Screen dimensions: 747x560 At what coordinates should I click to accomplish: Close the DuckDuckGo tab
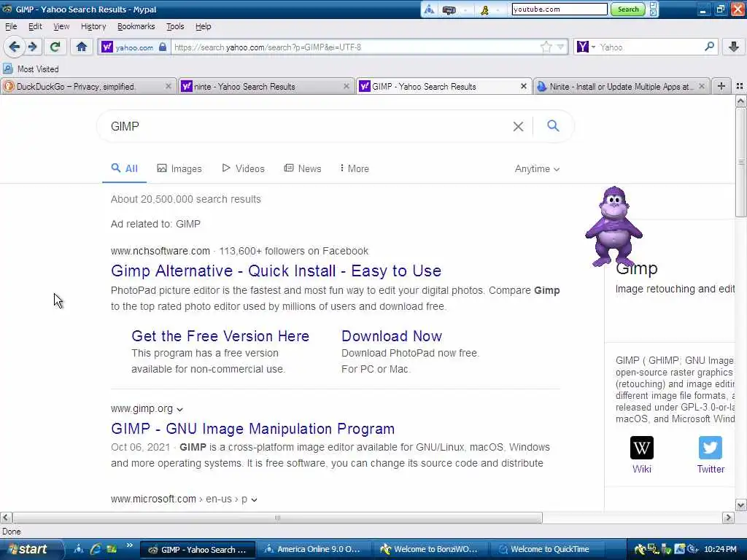(x=169, y=86)
